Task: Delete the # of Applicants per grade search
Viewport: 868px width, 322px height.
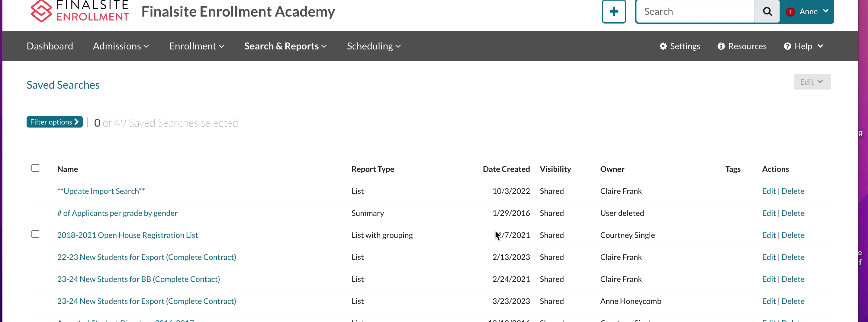Action: tap(792, 213)
